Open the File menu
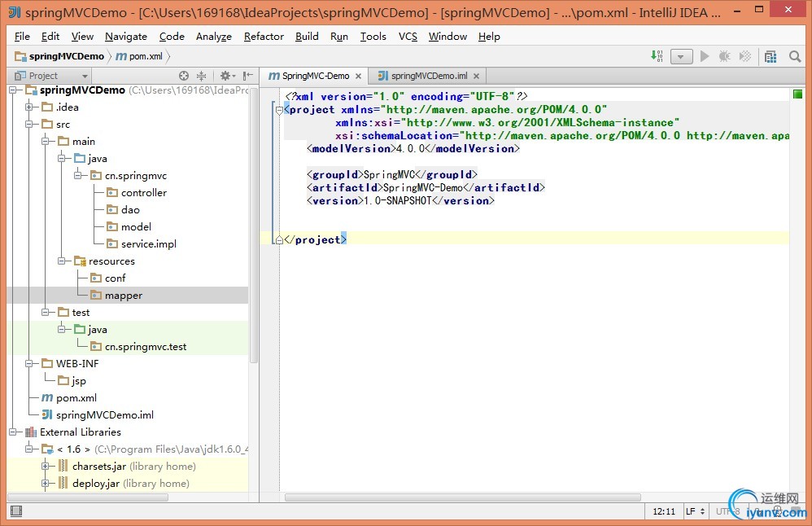The height and width of the screenshot is (526, 812). [x=22, y=37]
